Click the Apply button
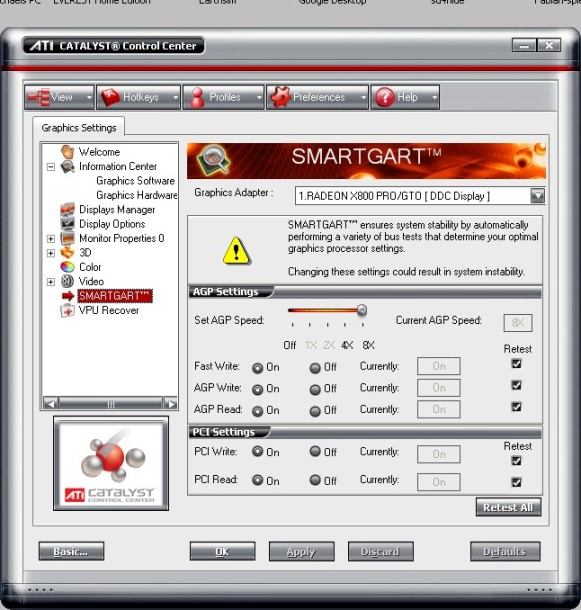The image size is (581, 610). 301,551
